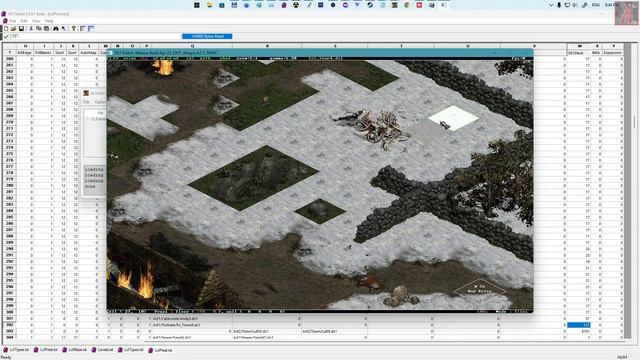This screenshot has height=360, width=640.
Task: Select row 260 header
Action: click(x=9, y=59)
